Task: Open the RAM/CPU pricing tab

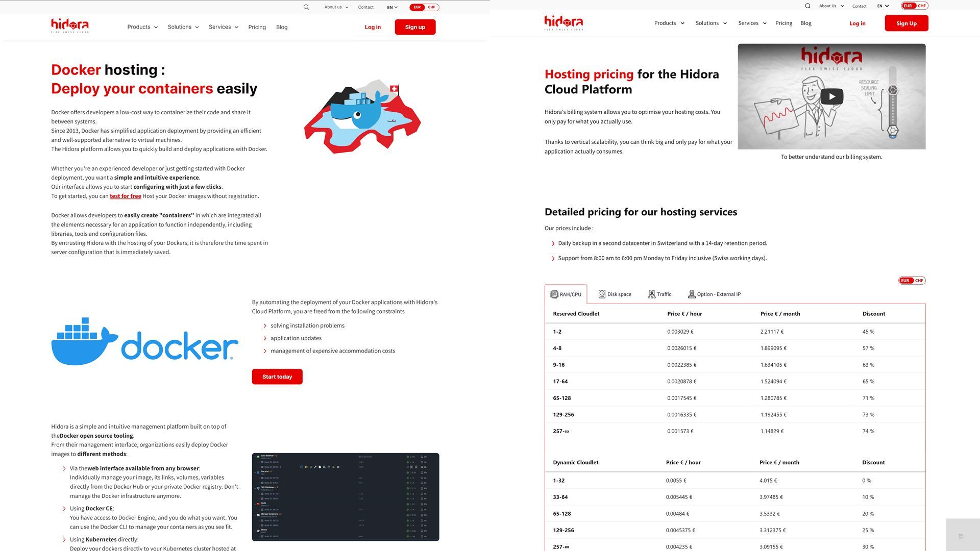Action: point(566,294)
